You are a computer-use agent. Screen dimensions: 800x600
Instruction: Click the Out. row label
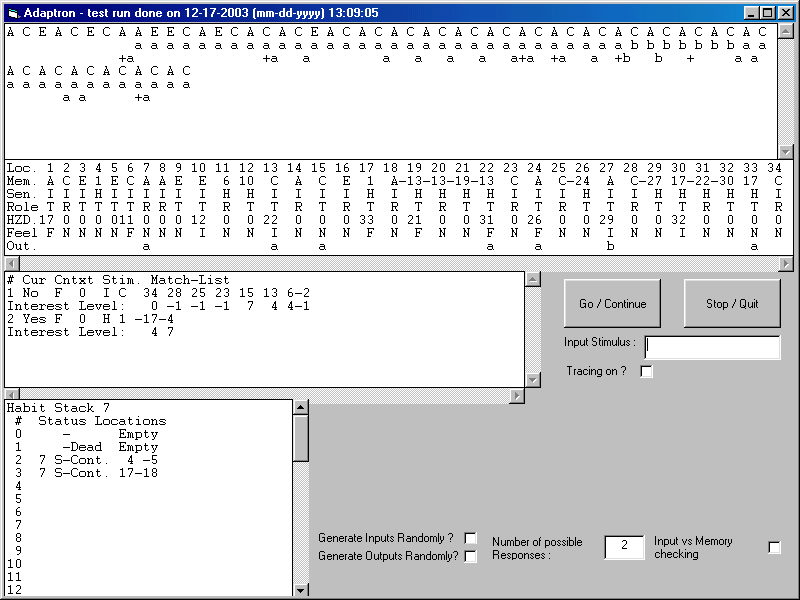pyautogui.click(x=22, y=246)
